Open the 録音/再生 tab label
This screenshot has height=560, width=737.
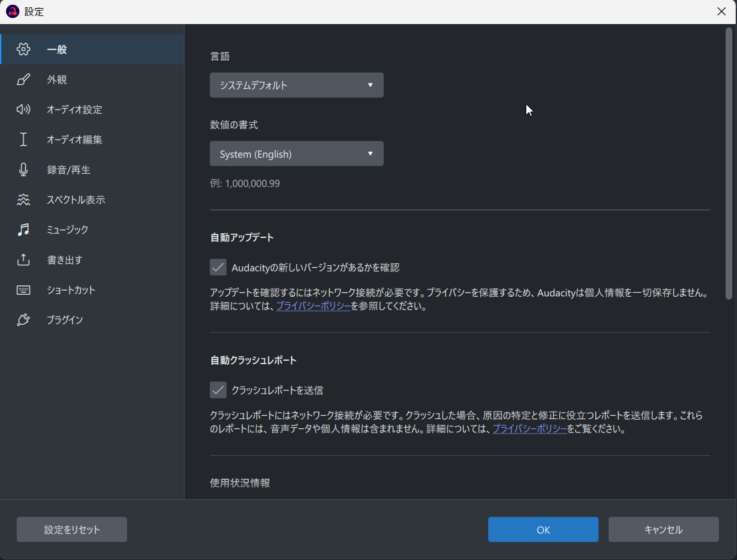(69, 170)
